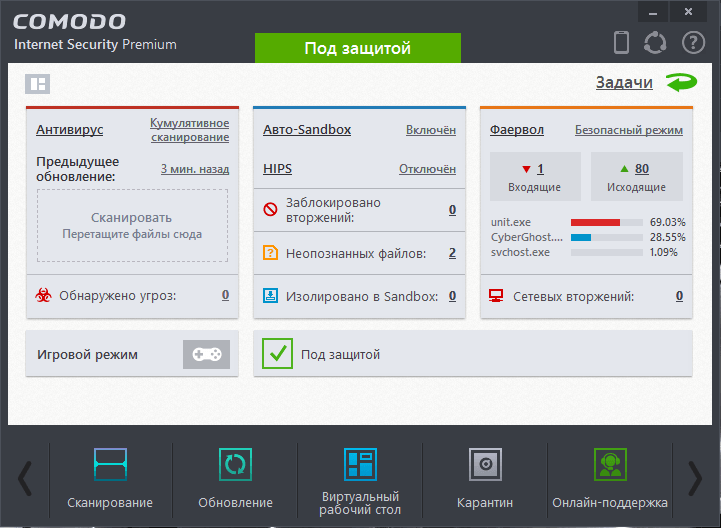Toggle Игровой режим gamepad switch
The image size is (721, 528).
click(206, 354)
